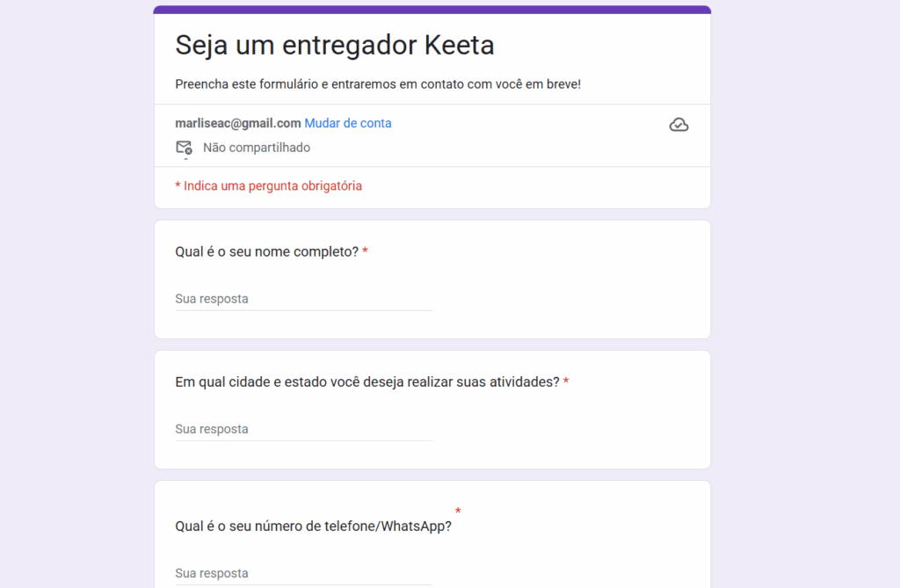The height and width of the screenshot is (588, 900).
Task: Click the cloud saved-draft icon
Action: point(679,125)
